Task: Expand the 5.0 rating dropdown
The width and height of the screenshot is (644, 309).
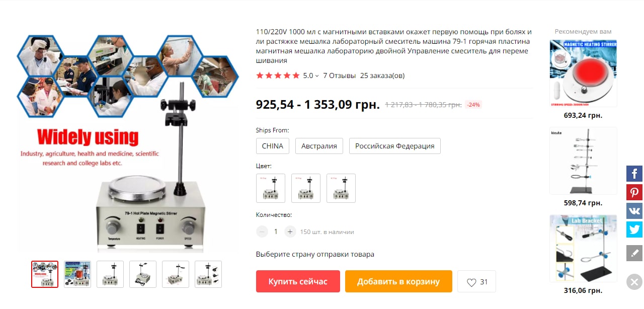Action: click(311, 75)
